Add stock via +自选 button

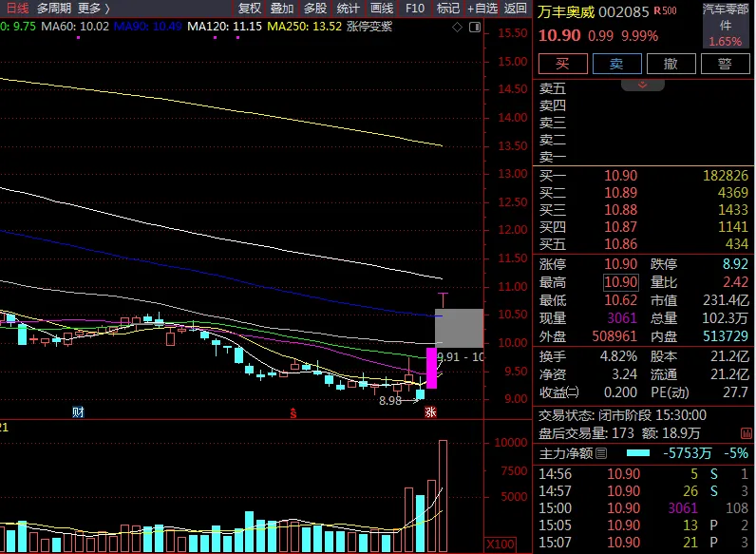point(482,9)
